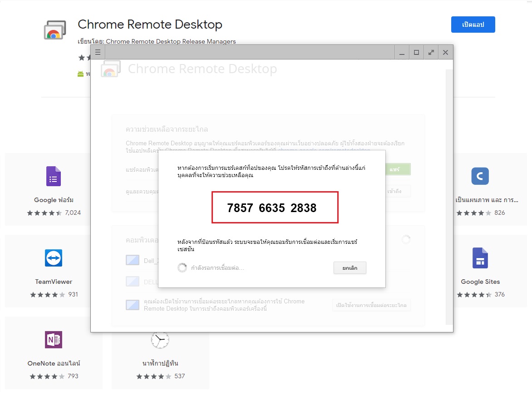
Task: Select the access code 7857 6635 2838
Action: [272, 208]
